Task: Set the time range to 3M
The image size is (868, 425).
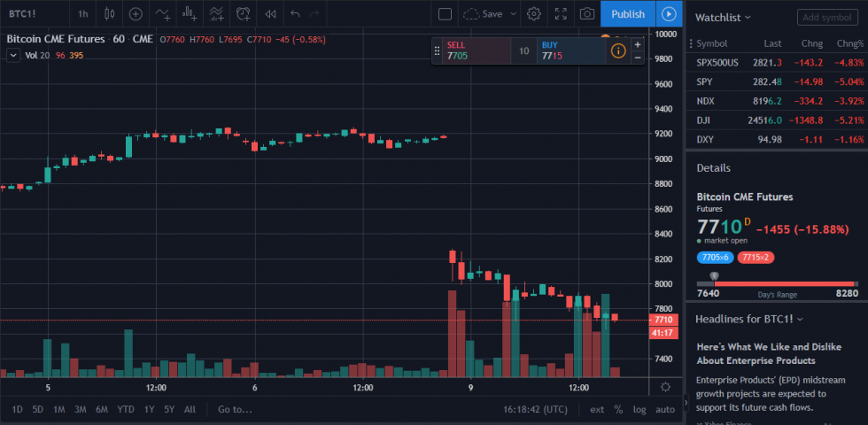Action: tap(81, 409)
